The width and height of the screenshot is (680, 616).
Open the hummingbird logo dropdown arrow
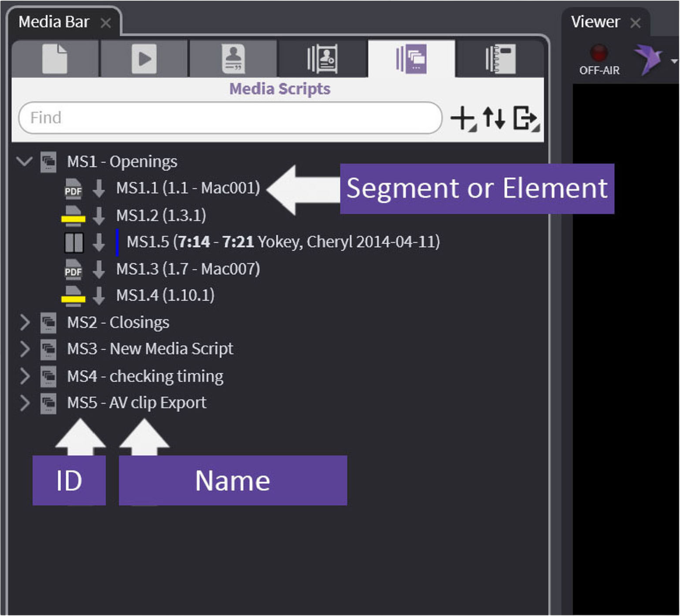click(674, 61)
